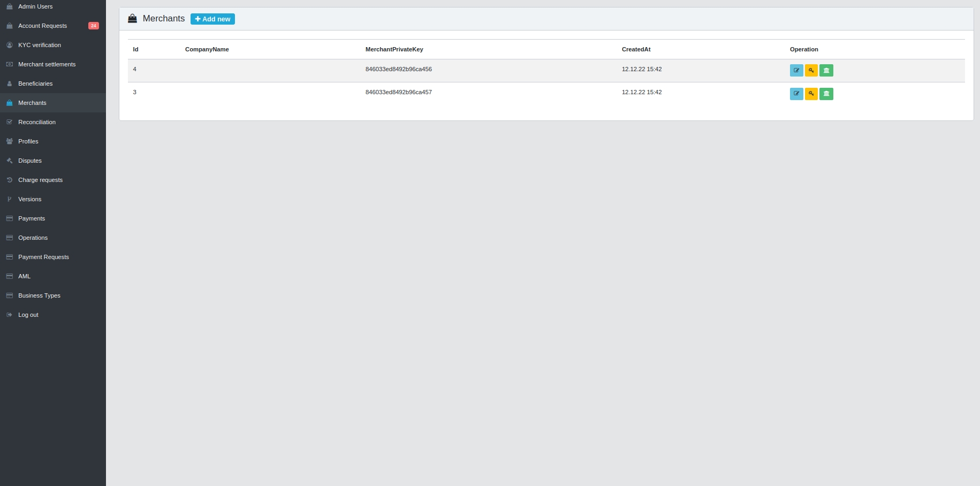Click the CreatedAt column header
The width and height of the screenshot is (980, 486).
(x=636, y=49)
